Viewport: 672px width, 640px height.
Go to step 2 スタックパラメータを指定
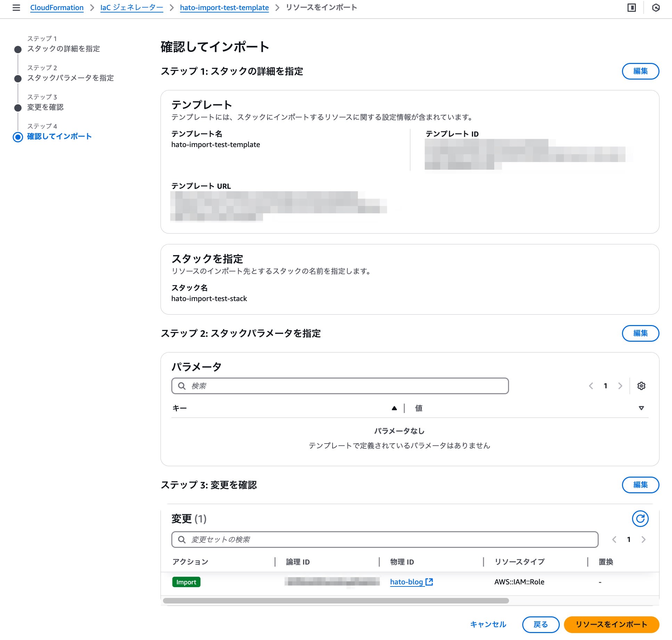(71, 78)
